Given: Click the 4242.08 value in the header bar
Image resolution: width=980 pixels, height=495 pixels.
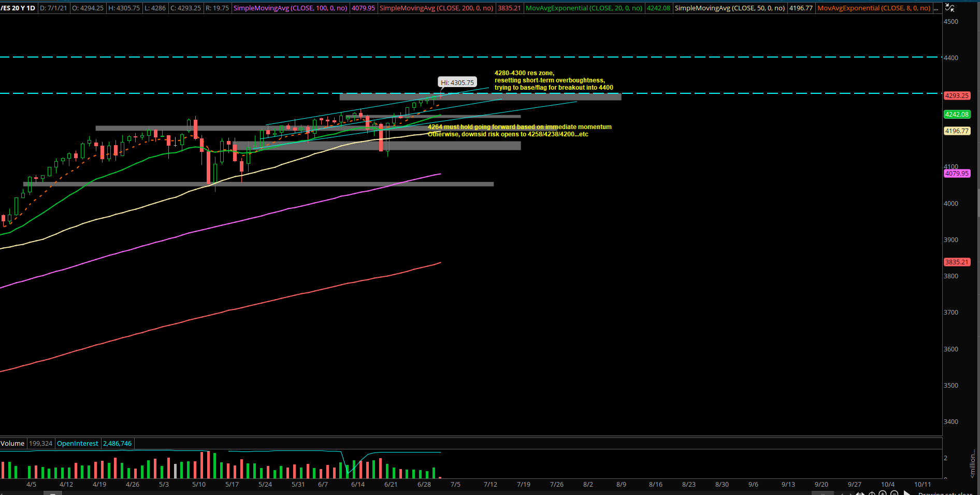Looking at the screenshot, I should 658,8.
